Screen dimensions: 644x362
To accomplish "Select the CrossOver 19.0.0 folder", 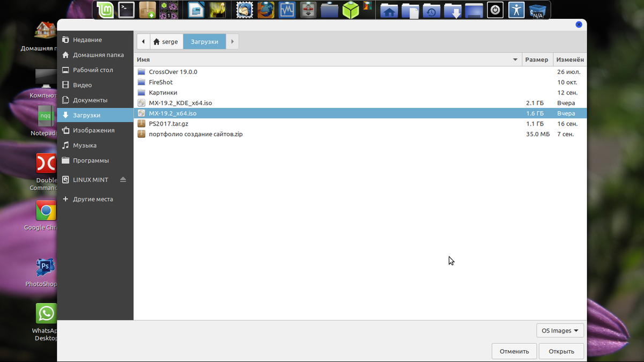I will click(360, 72).
